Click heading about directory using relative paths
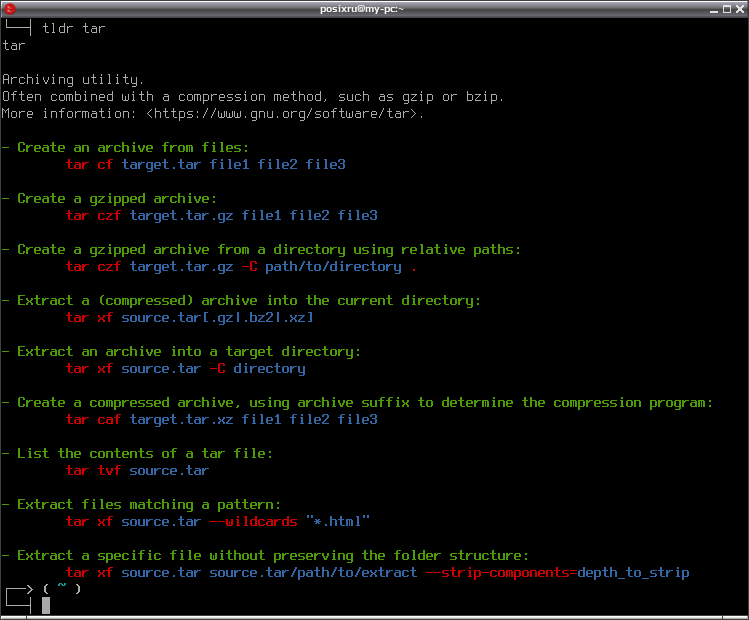The height and width of the screenshot is (620, 749). pyautogui.click(x=269, y=250)
